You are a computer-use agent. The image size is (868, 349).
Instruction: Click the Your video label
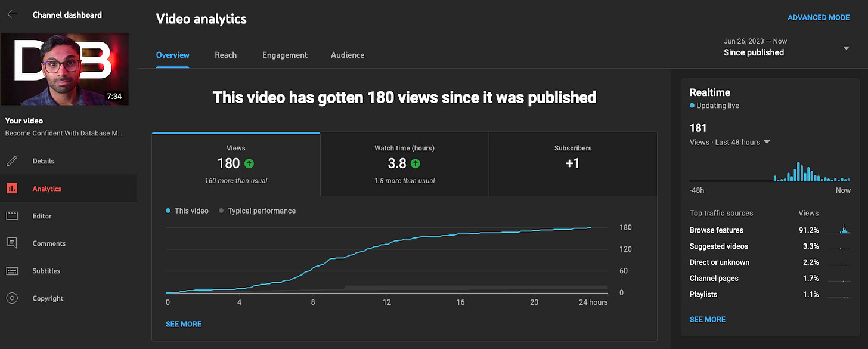tap(24, 121)
